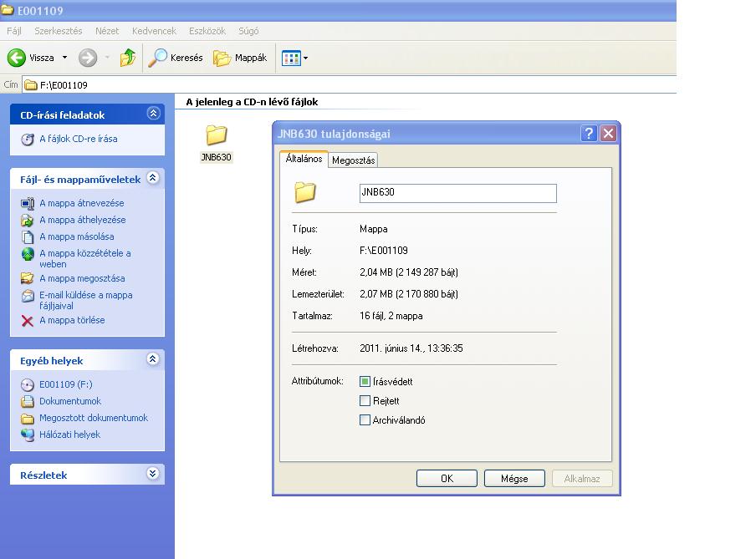Open the Dokumentumok link in Egyéb helyek

[x=70, y=401]
